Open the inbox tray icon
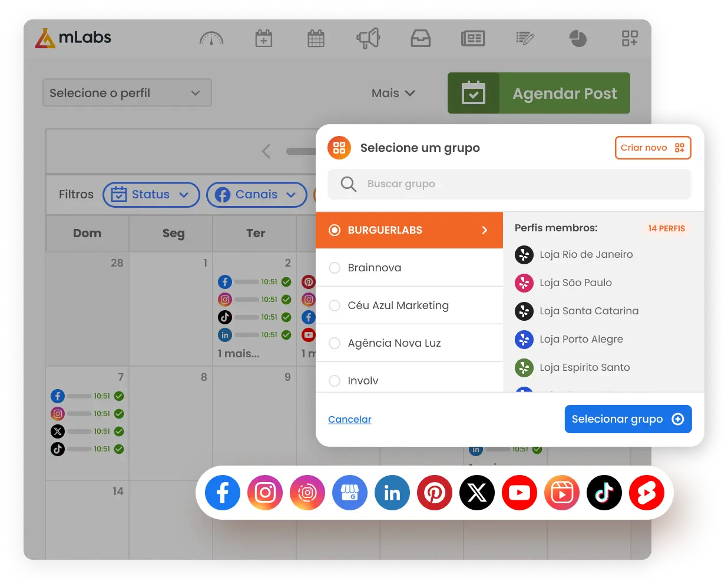728x588 pixels. coord(421,39)
